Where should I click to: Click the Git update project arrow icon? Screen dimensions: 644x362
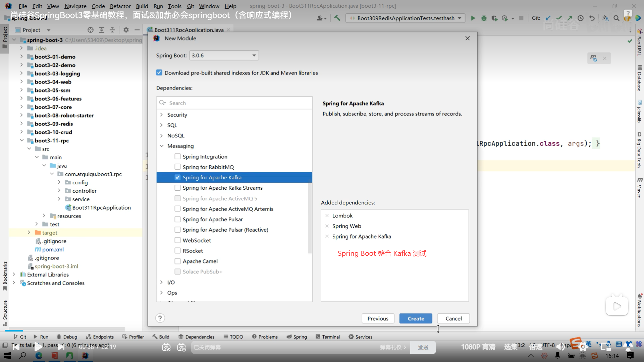pyautogui.click(x=548, y=18)
